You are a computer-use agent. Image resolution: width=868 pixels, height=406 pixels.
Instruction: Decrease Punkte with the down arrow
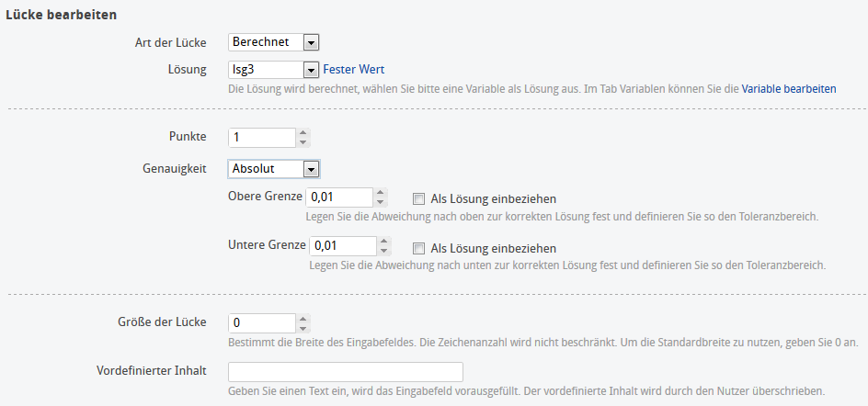(x=303, y=141)
